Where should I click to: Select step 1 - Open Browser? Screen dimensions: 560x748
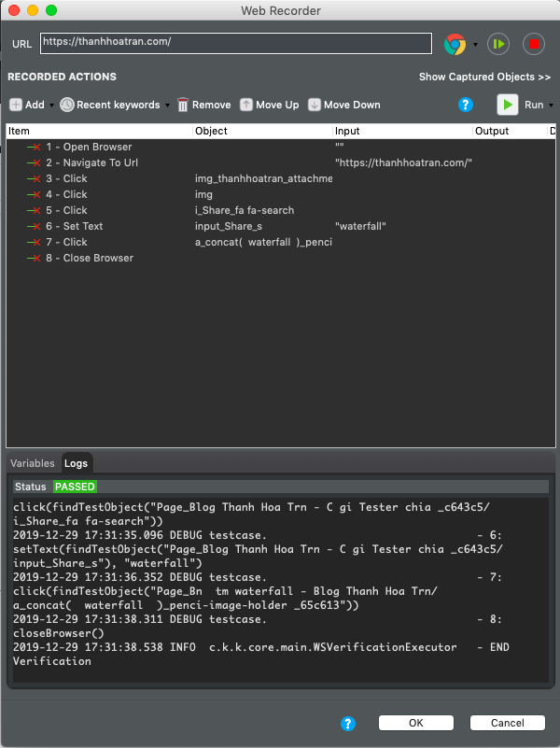281,147
